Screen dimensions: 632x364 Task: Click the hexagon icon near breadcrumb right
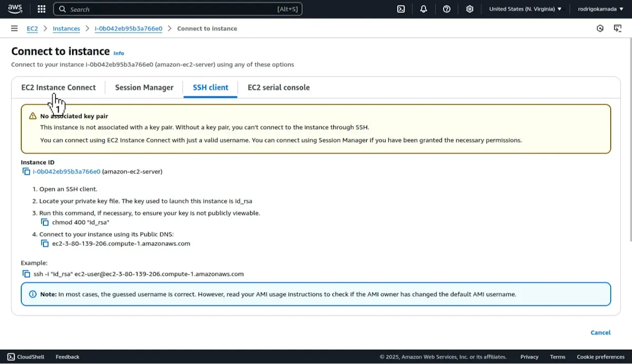click(600, 28)
